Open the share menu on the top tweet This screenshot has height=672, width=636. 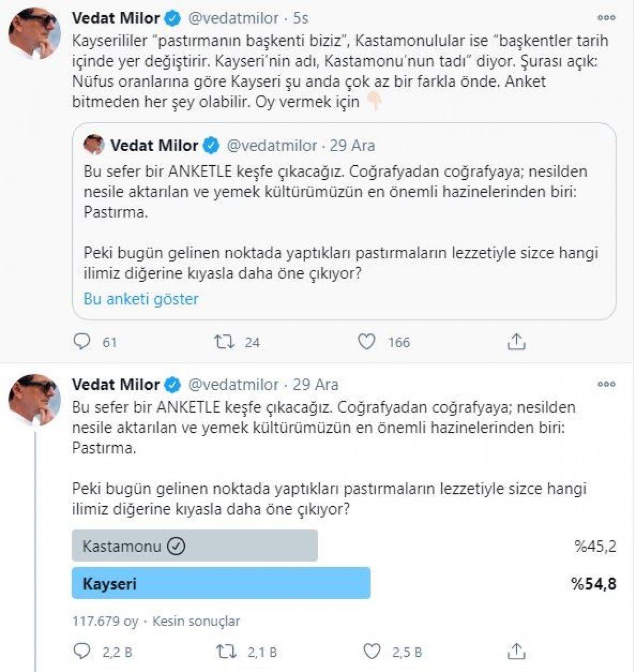(516, 340)
